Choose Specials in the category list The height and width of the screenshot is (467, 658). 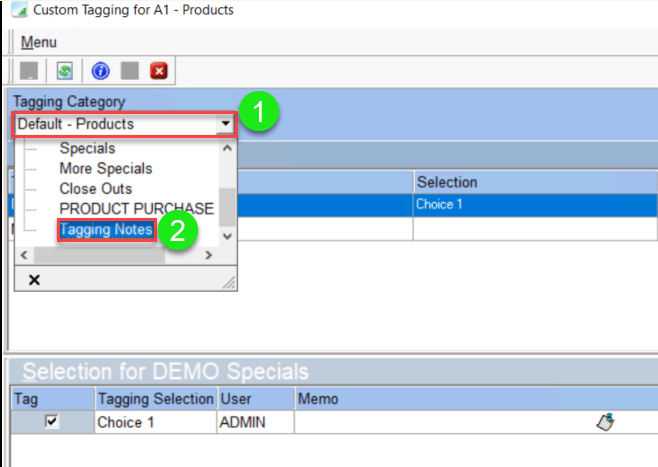[x=87, y=148]
